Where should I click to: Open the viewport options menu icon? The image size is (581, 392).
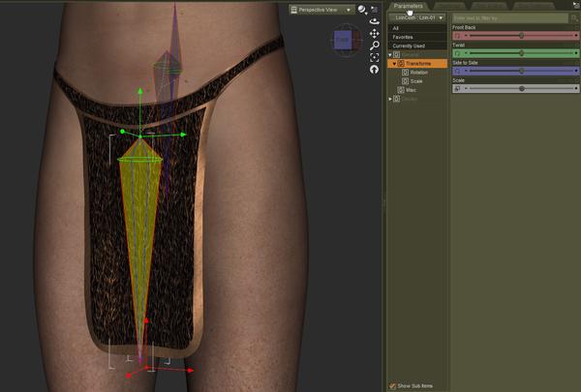pos(374,10)
